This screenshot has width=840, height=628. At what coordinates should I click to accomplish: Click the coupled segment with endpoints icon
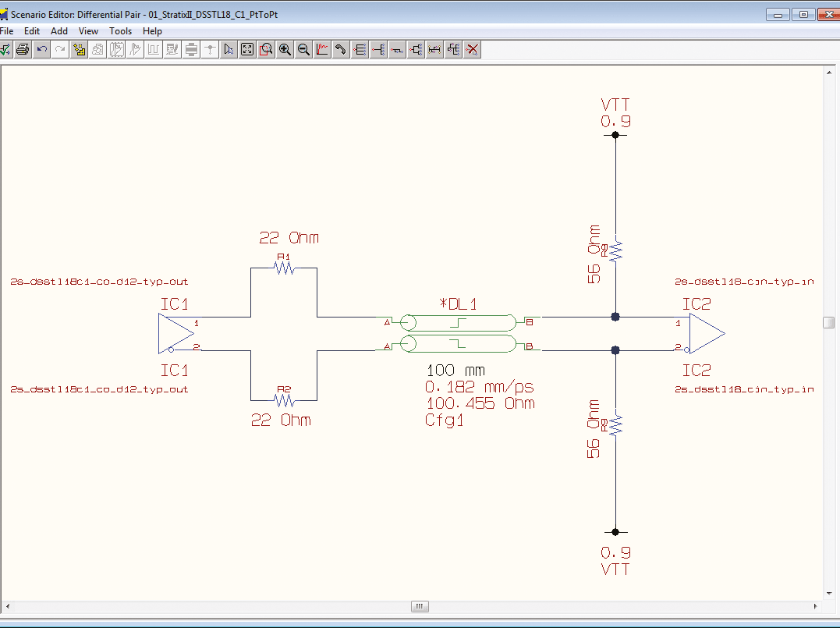[434, 50]
